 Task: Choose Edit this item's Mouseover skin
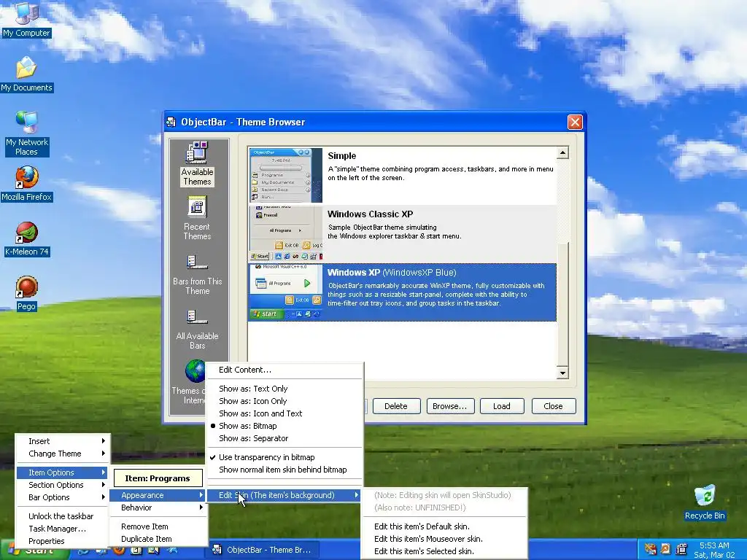coord(444,539)
